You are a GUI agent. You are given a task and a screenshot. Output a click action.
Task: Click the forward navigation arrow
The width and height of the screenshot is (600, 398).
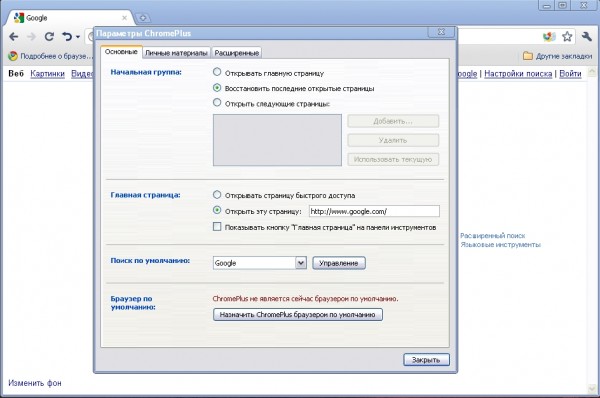click(31, 37)
